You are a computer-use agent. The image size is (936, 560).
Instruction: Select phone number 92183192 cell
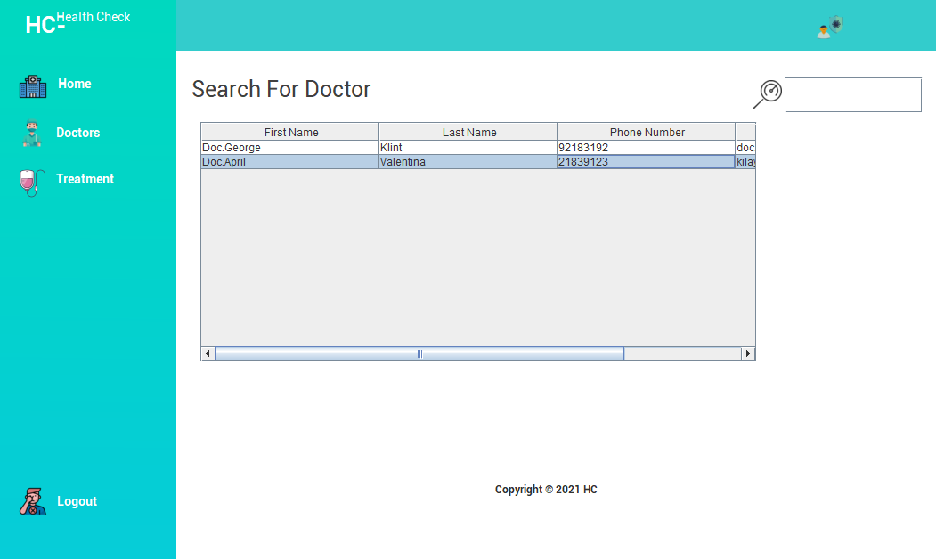[647, 148]
